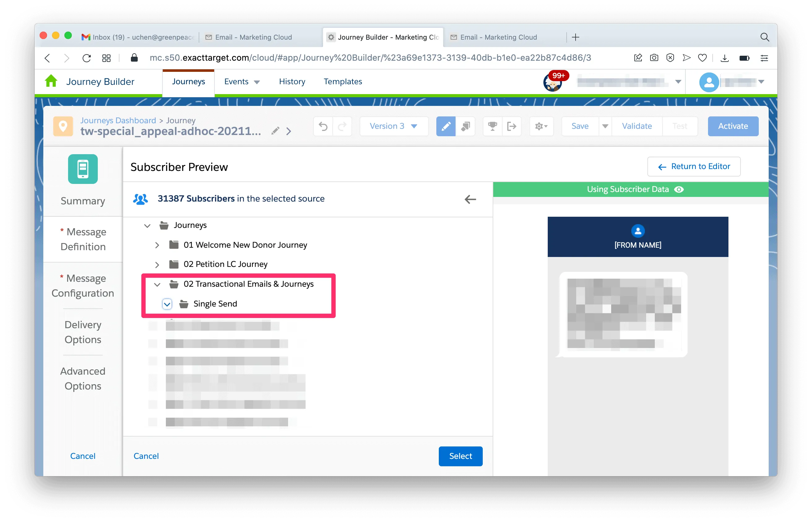Screen dimensions: 812x522
Task: Open the business unit account dropdown
Action: 678,82
